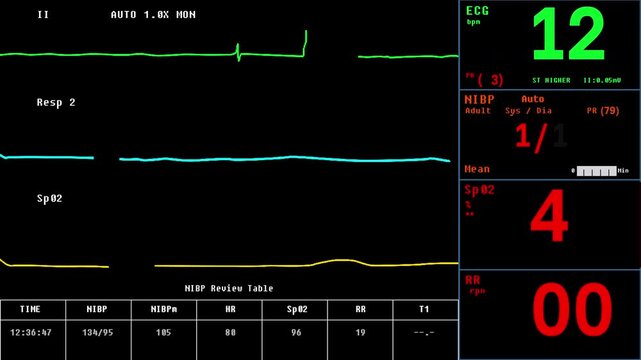Click the SpO2 waveform label
Viewport: 641px width, 360px height.
[49, 198]
